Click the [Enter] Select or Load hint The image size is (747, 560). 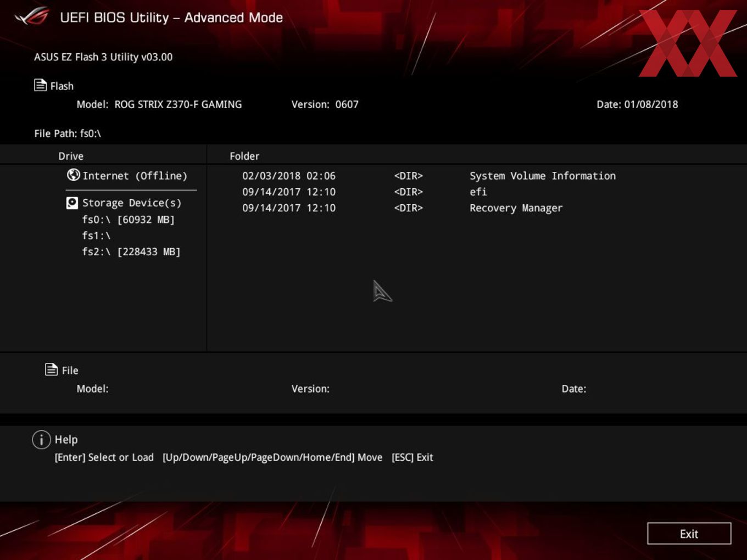pos(104,457)
